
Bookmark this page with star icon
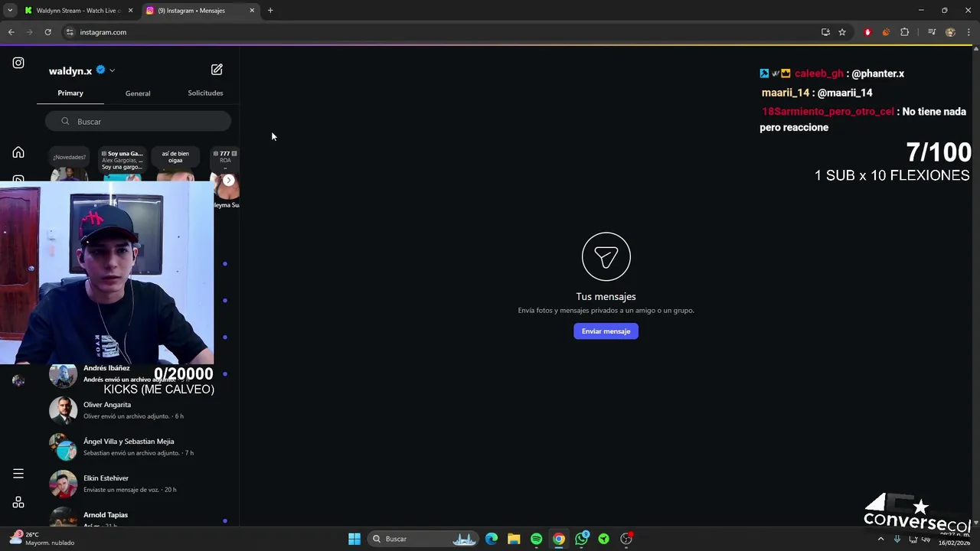pyautogui.click(x=842, y=32)
